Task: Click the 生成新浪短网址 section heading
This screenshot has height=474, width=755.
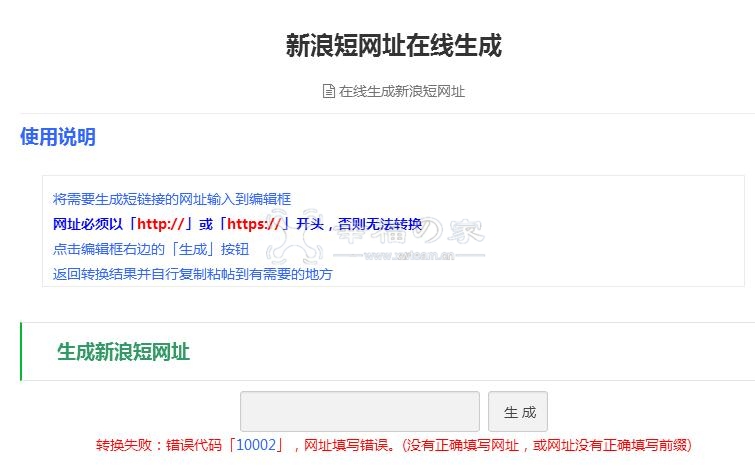Action: [x=123, y=352]
